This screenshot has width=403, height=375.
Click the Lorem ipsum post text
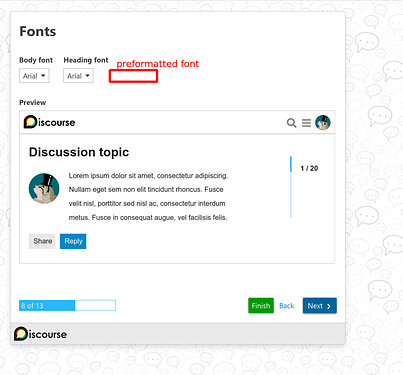[x=148, y=196]
